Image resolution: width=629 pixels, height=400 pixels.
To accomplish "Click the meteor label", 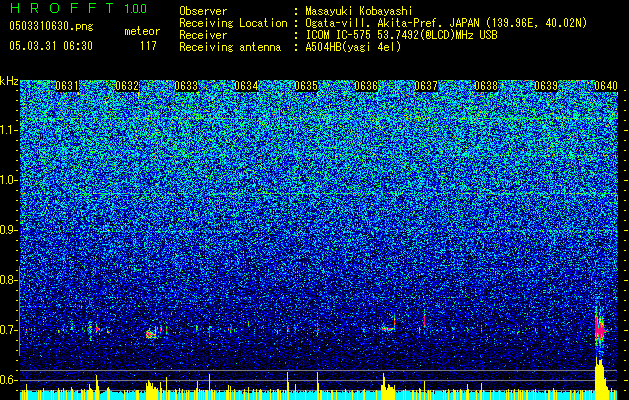I will (x=142, y=31).
